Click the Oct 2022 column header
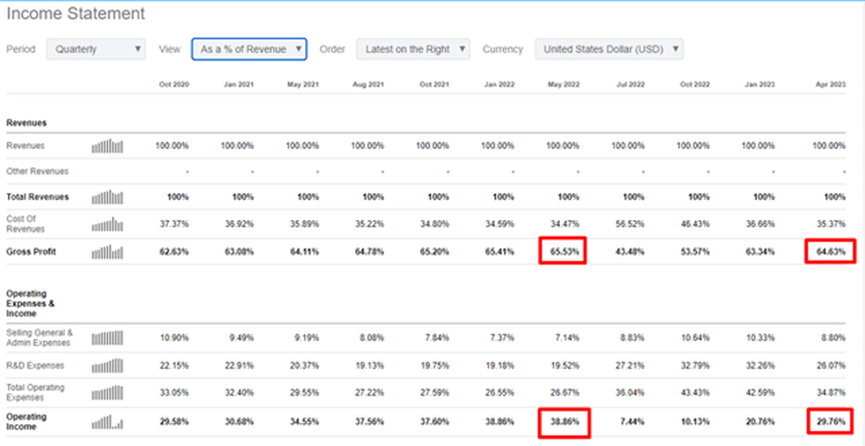Screen dimensions: 865x446 [x=695, y=84]
